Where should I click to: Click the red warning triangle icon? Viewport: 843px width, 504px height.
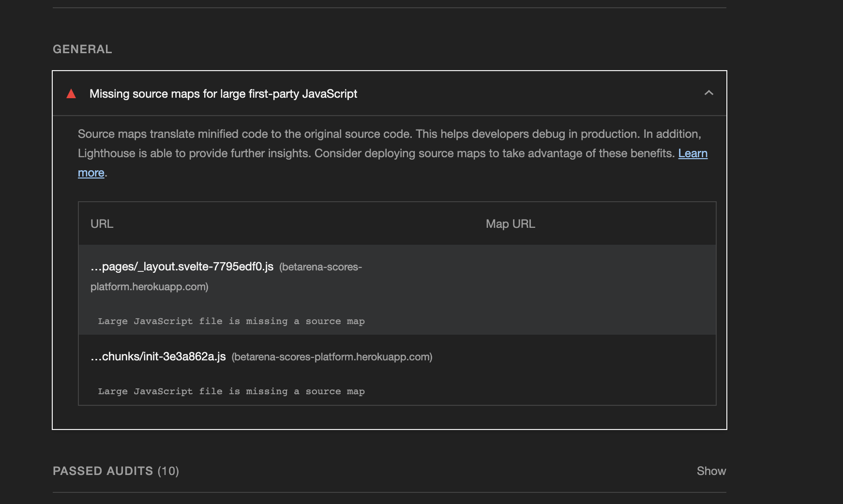pyautogui.click(x=71, y=94)
